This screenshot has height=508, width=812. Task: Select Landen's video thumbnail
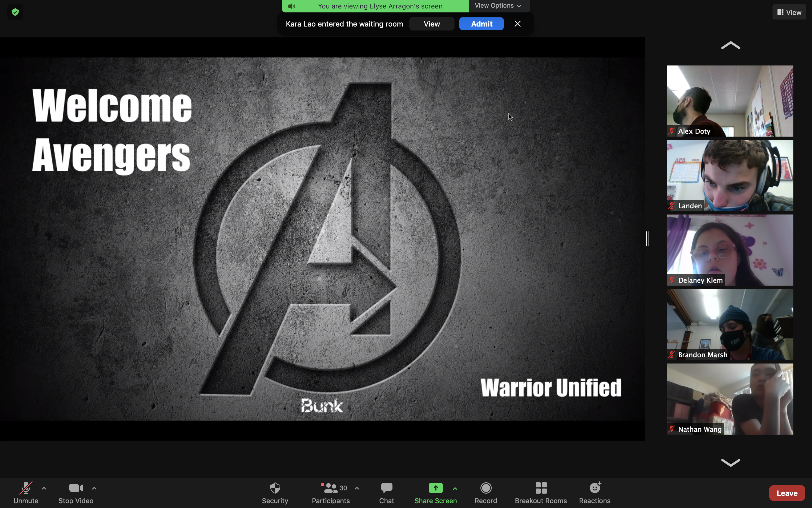coord(730,175)
